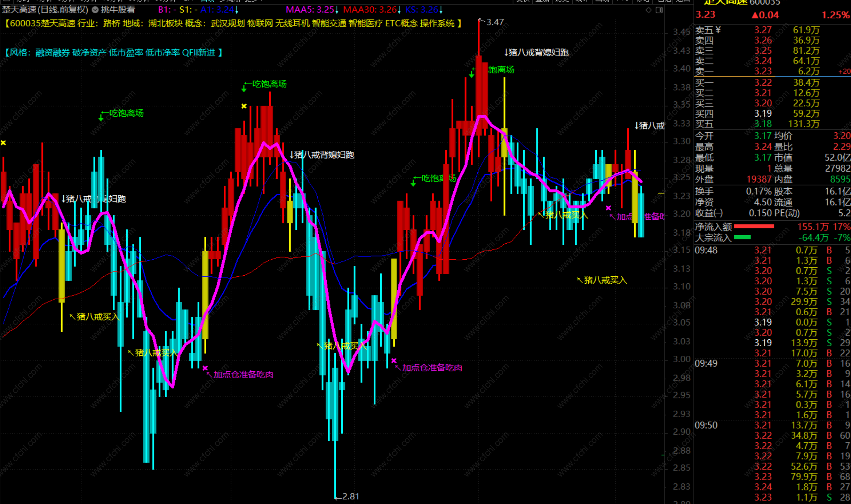Click the magenta X beside leftmost 加点仓准备吃肉
This screenshot has width=851, height=504.
205,368
